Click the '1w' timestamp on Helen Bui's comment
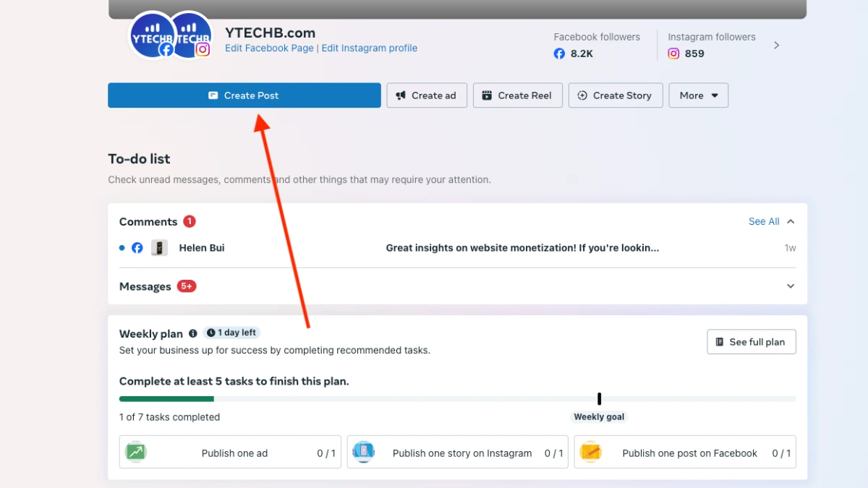 (x=790, y=248)
